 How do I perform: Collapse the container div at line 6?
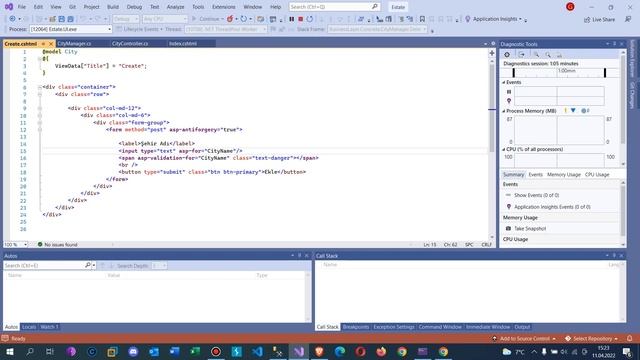tap(40, 87)
